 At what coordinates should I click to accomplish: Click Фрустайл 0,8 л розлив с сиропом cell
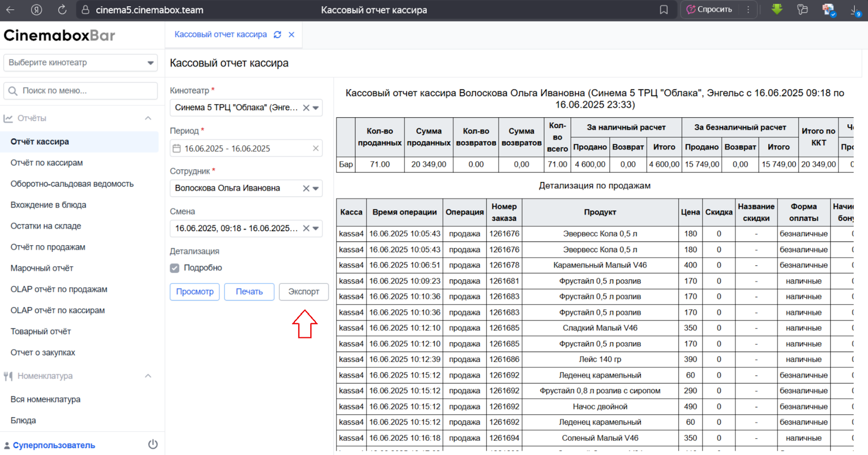600,391
